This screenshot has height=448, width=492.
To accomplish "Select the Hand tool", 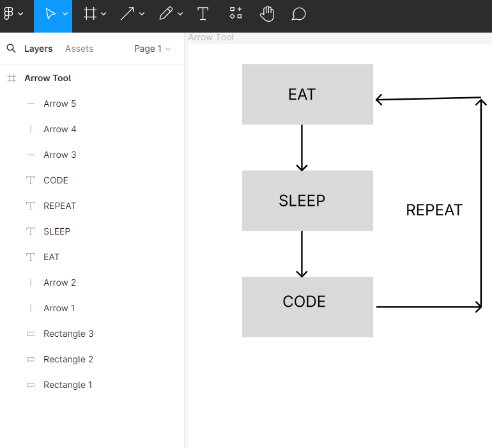I will click(267, 14).
